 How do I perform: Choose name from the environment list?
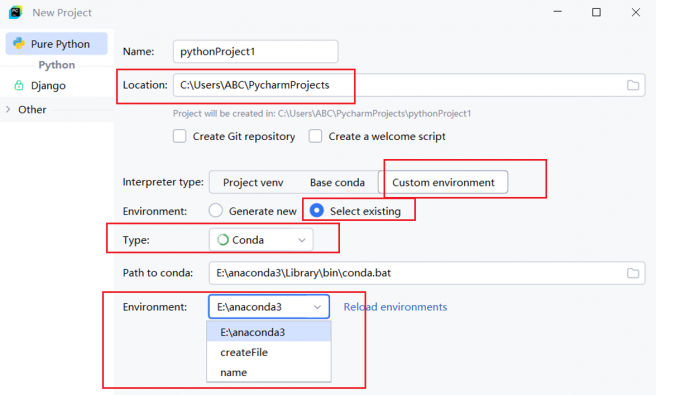[x=269, y=372]
